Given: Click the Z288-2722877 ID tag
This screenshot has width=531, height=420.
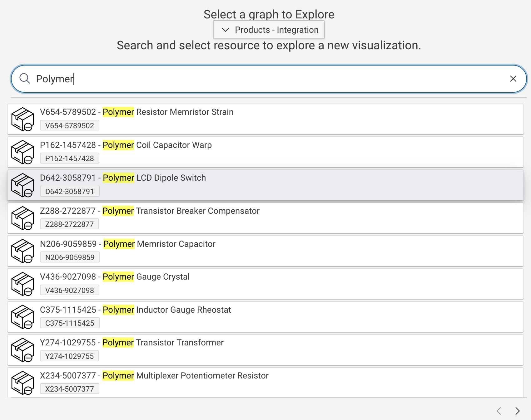Looking at the screenshot, I should tap(69, 224).
